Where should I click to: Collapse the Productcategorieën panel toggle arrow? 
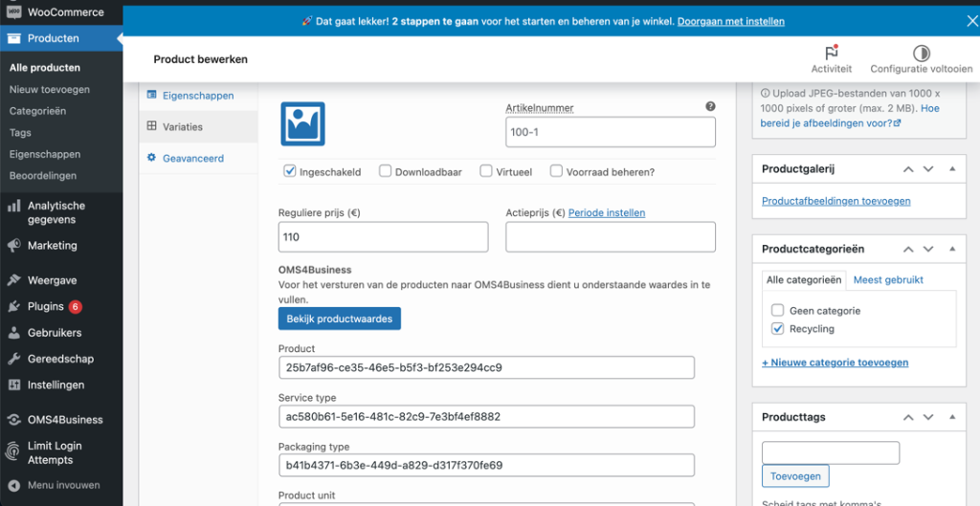(x=951, y=249)
